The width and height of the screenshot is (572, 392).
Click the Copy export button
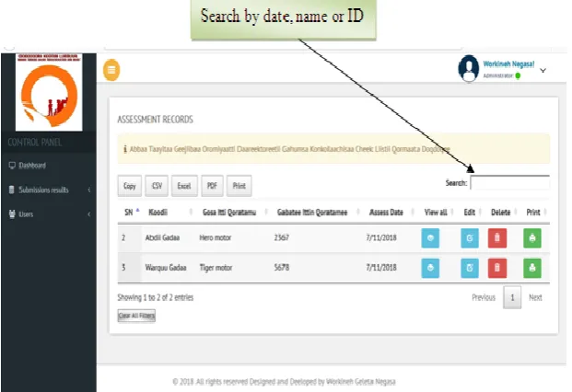[x=130, y=186]
